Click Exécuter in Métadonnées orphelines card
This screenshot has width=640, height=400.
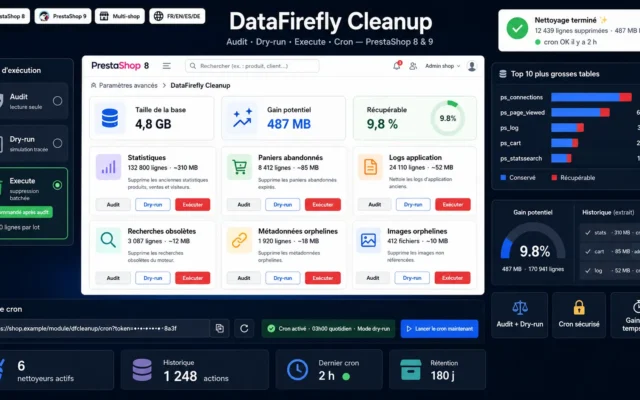(x=323, y=278)
